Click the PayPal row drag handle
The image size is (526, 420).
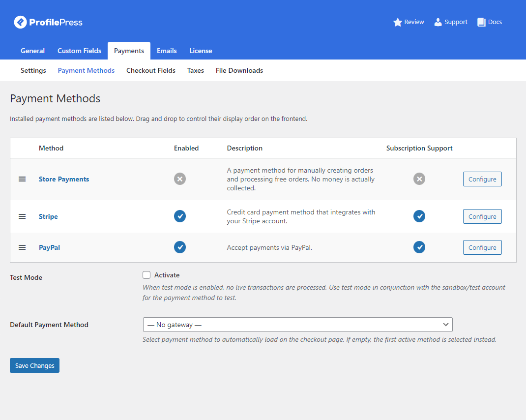pyautogui.click(x=22, y=247)
